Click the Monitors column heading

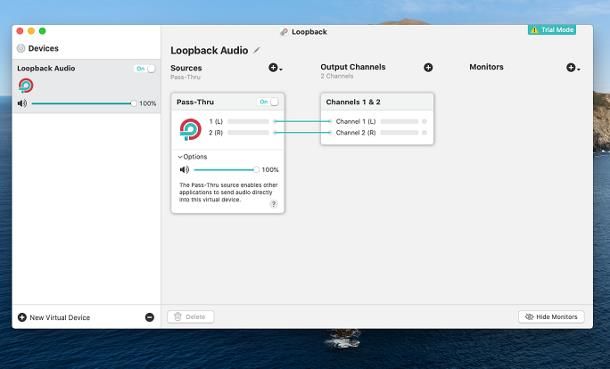click(x=486, y=67)
